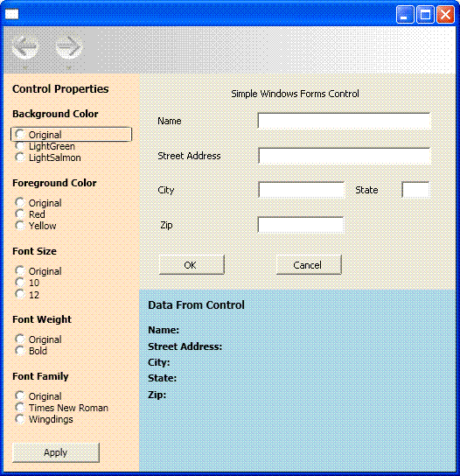Click the bold Street Address: output label
The width and height of the screenshot is (460, 476).
[185, 346]
